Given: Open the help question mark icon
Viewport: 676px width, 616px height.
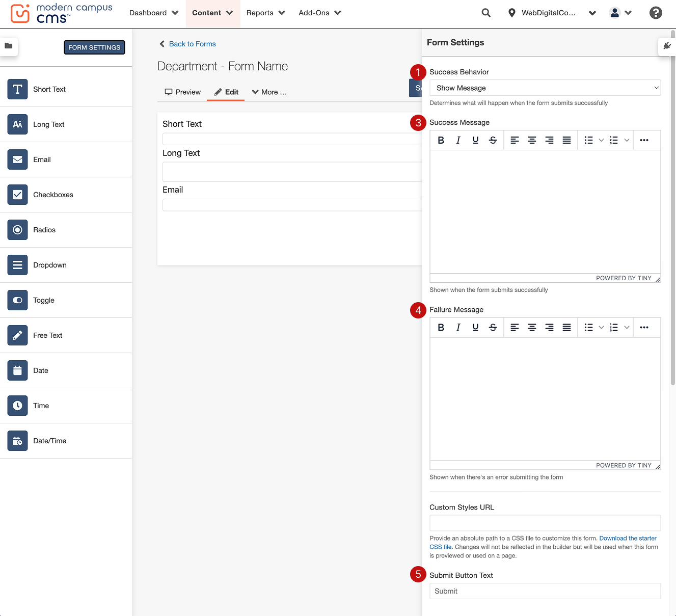Looking at the screenshot, I should click(x=656, y=13).
